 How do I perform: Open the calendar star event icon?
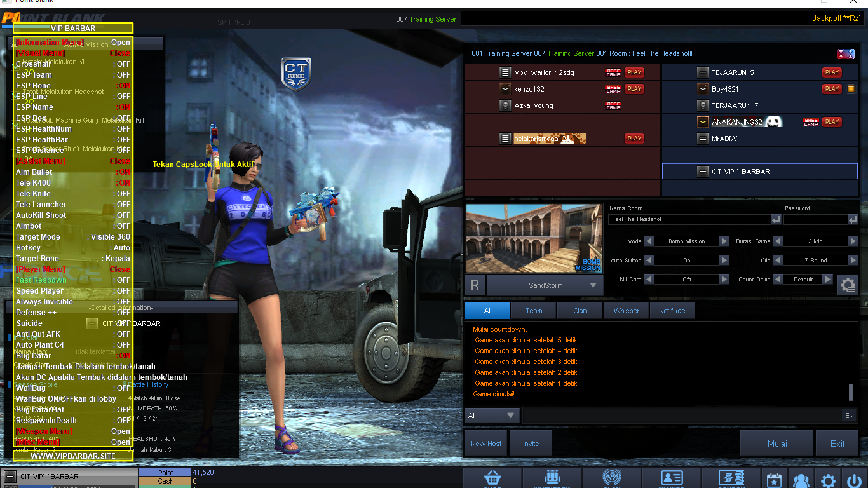click(x=773, y=480)
